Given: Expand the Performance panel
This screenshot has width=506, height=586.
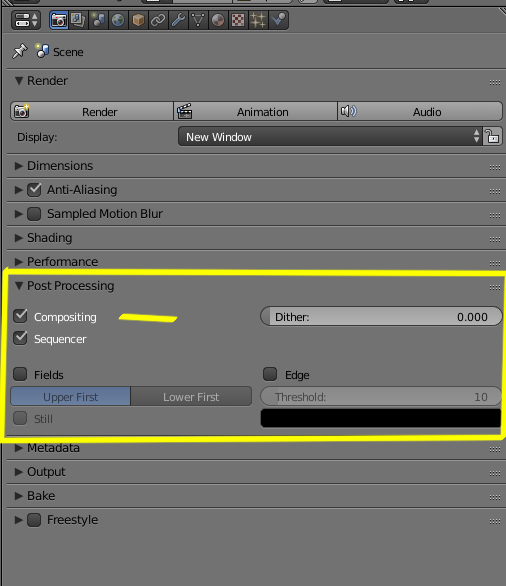Looking at the screenshot, I should tap(18, 262).
